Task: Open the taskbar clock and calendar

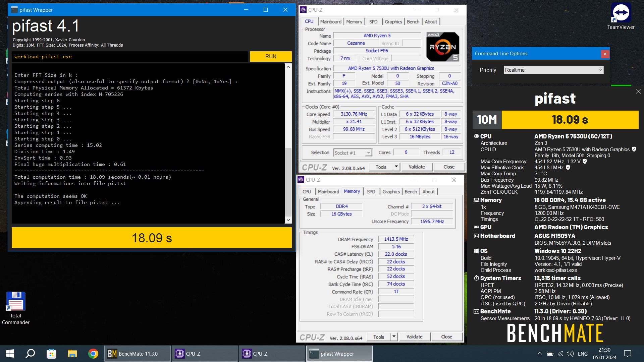Action: click(604, 354)
